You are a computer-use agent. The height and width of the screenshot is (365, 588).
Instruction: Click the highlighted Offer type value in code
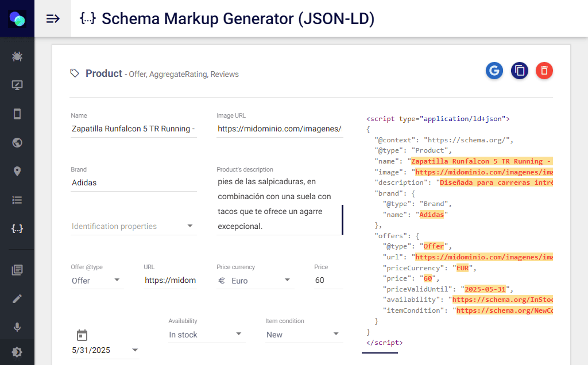point(434,247)
